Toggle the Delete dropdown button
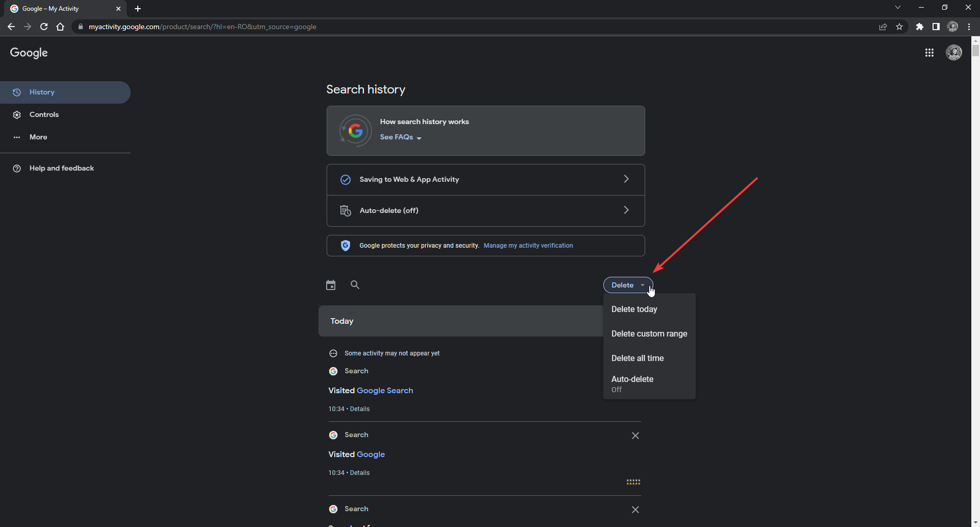Viewport: 980px width, 527px height. (x=628, y=285)
